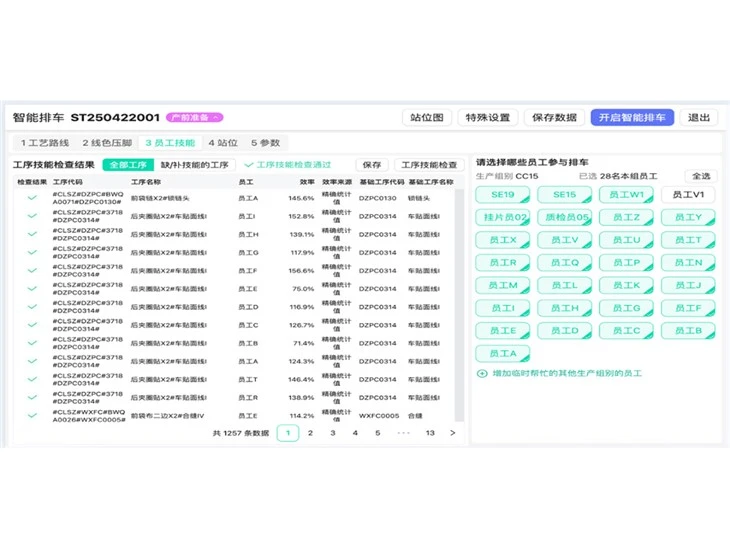Open tab 4 站位
The image size is (730, 548).
pyautogui.click(x=223, y=143)
